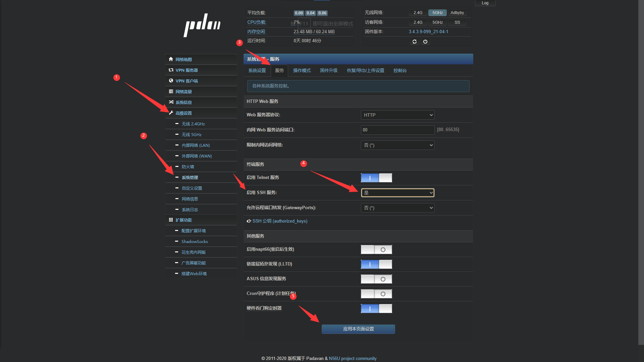
Task: Enable the napt66 switch
Action: tap(376, 250)
